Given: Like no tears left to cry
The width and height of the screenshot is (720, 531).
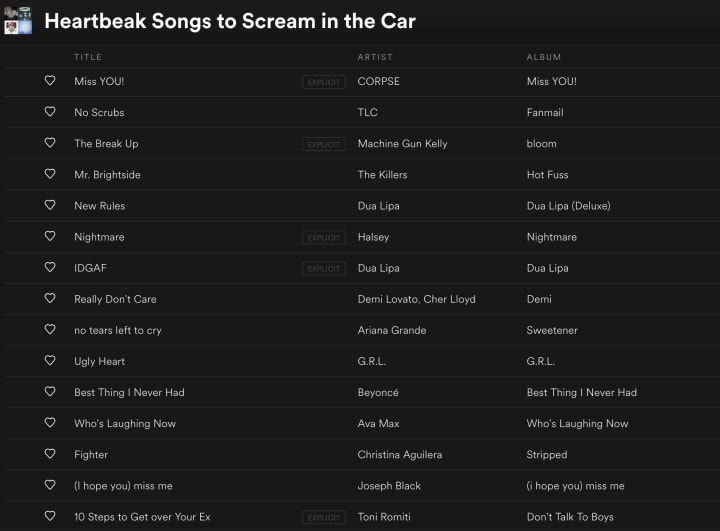Looking at the screenshot, I should coord(50,329).
